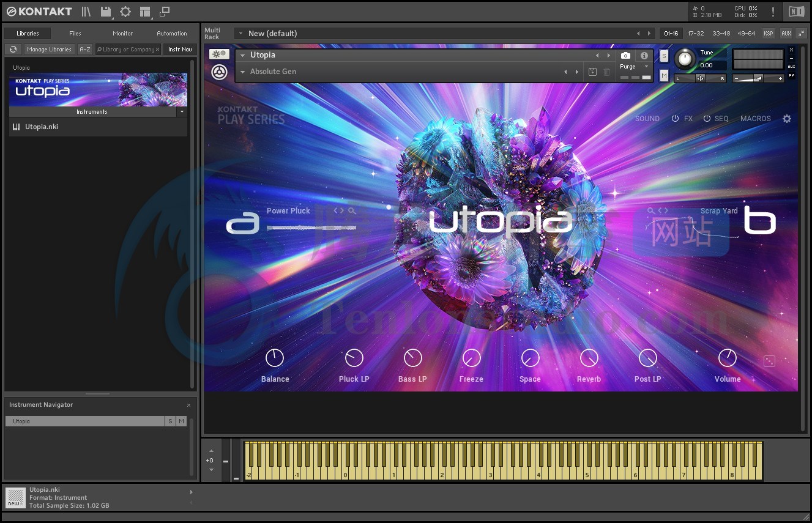Toggle minimized view icon in header
Screen dimensions: 812x523
coord(165,12)
